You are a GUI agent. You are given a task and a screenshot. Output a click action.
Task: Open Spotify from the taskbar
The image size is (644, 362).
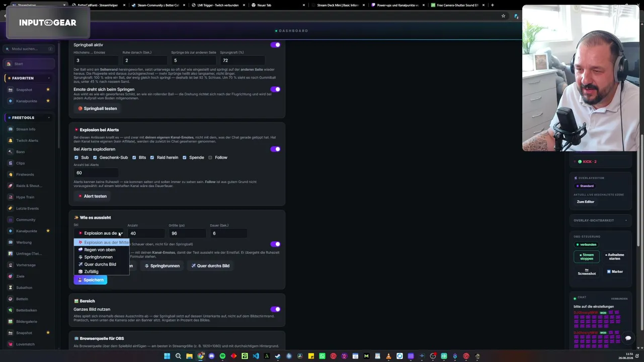pos(222,356)
